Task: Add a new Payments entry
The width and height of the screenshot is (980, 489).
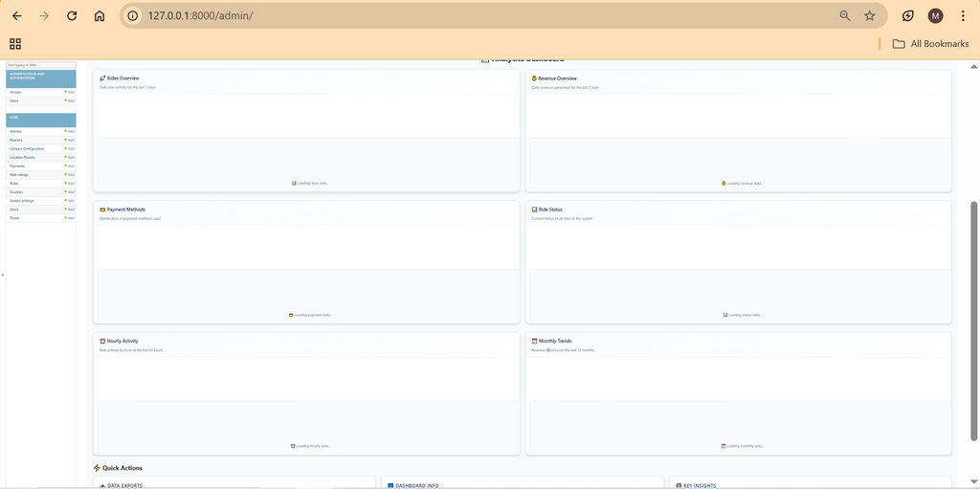Action: click(69, 167)
